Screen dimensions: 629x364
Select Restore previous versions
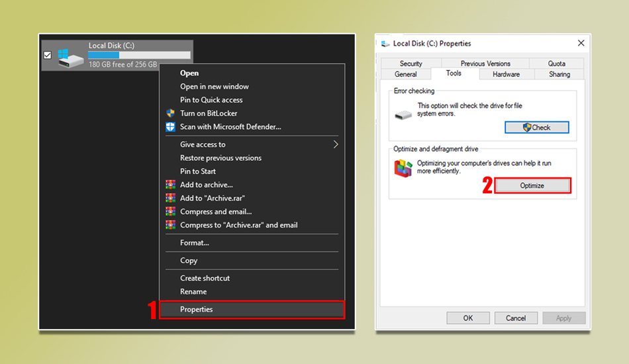pyautogui.click(x=220, y=158)
